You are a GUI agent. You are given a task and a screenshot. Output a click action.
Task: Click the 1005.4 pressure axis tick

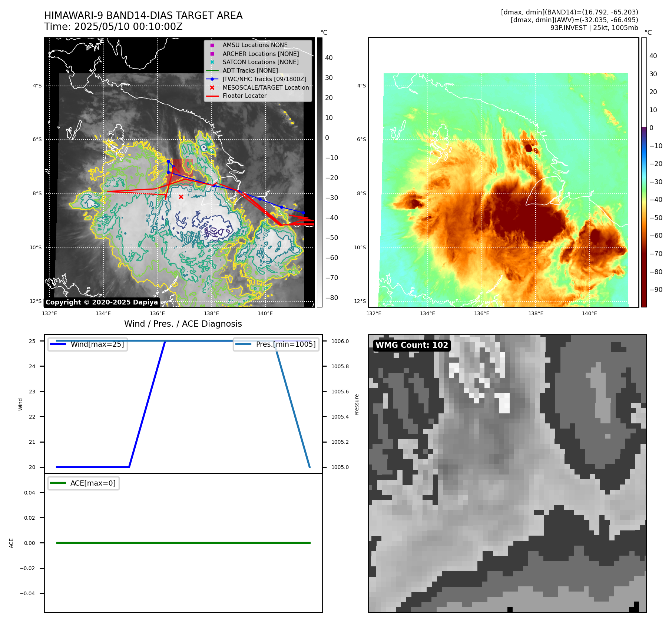(340, 417)
